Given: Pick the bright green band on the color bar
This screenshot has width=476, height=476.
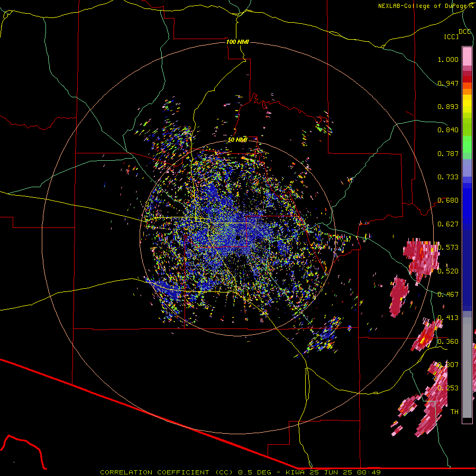Looking at the screenshot, I should click(467, 144).
